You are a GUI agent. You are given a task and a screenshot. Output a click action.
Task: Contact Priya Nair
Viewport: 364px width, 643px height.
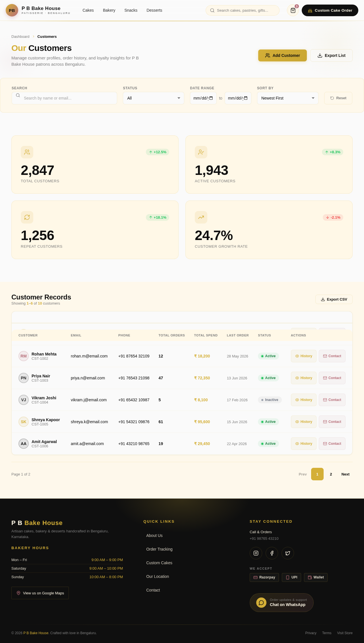(332, 378)
